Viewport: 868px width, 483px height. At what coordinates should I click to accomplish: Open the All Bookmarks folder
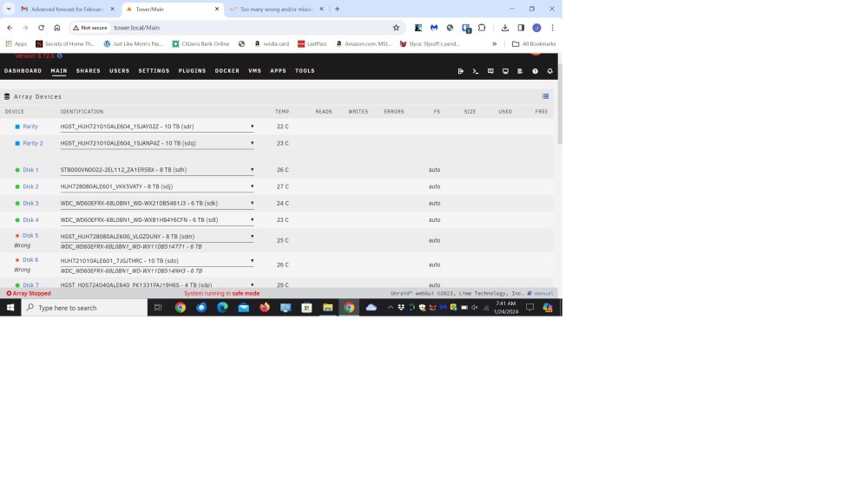click(x=534, y=43)
